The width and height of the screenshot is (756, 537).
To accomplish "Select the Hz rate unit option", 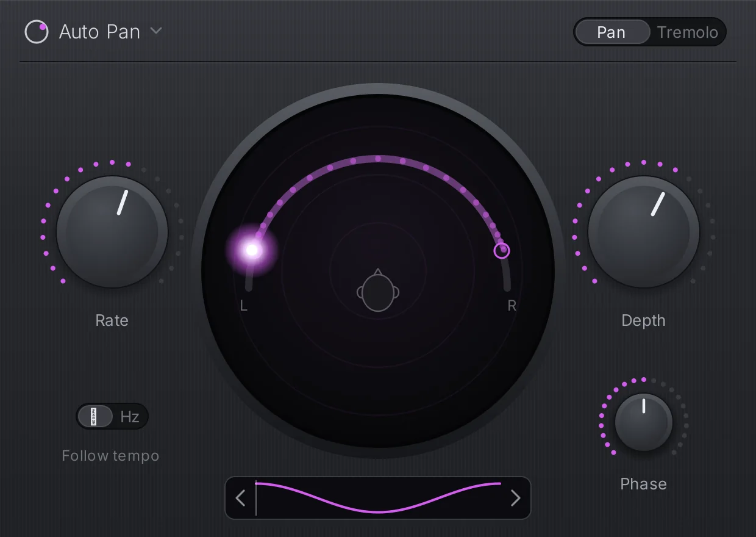I will (x=130, y=417).
